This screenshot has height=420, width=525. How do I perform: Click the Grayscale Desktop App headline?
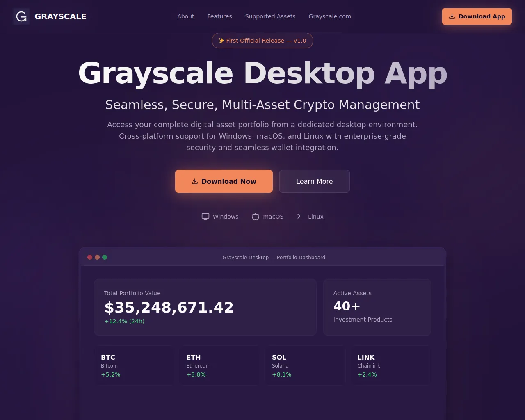(x=262, y=73)
